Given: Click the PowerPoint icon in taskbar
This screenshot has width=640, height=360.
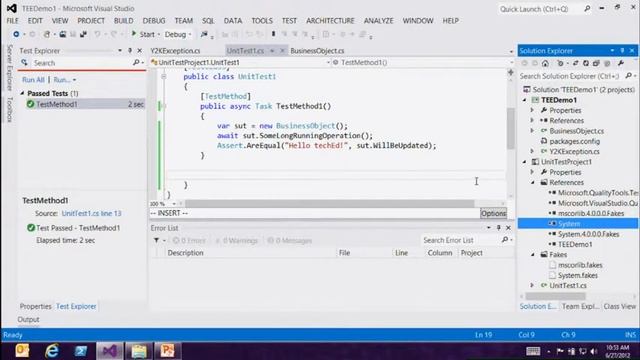Looking at the screenshot, I should click(168, 351).
